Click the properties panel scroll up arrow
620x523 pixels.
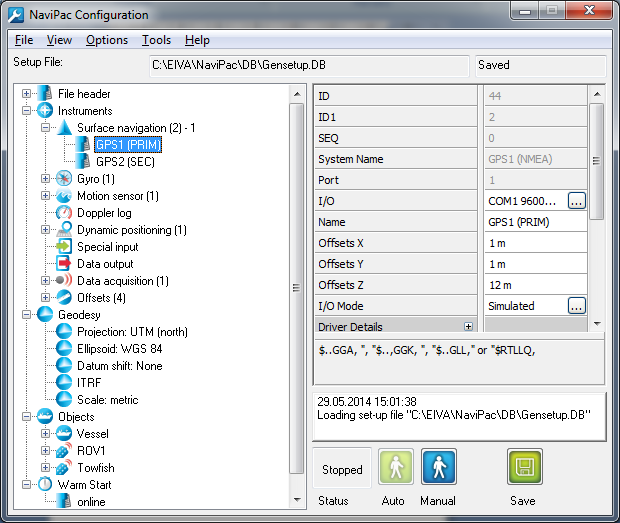pyautogui.click(x=597, y=94)
